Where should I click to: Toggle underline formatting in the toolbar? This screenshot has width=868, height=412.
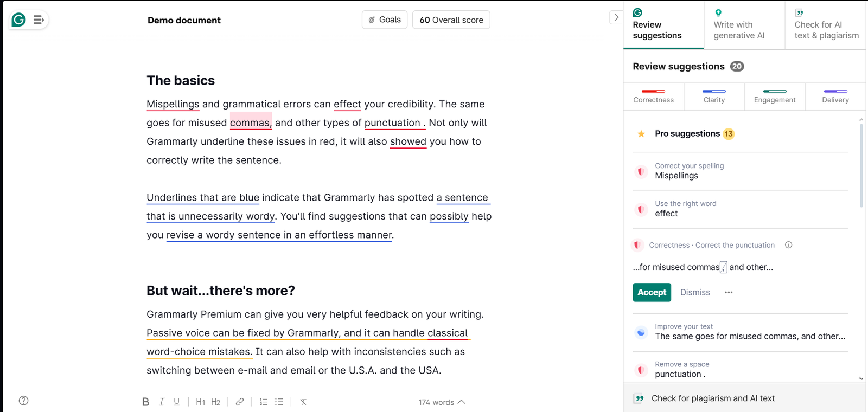pyautogui.click(x=176, y=402)
